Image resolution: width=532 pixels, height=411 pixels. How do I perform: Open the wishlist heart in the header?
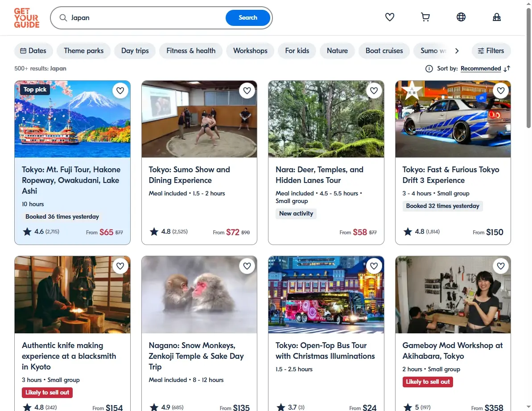389,17
